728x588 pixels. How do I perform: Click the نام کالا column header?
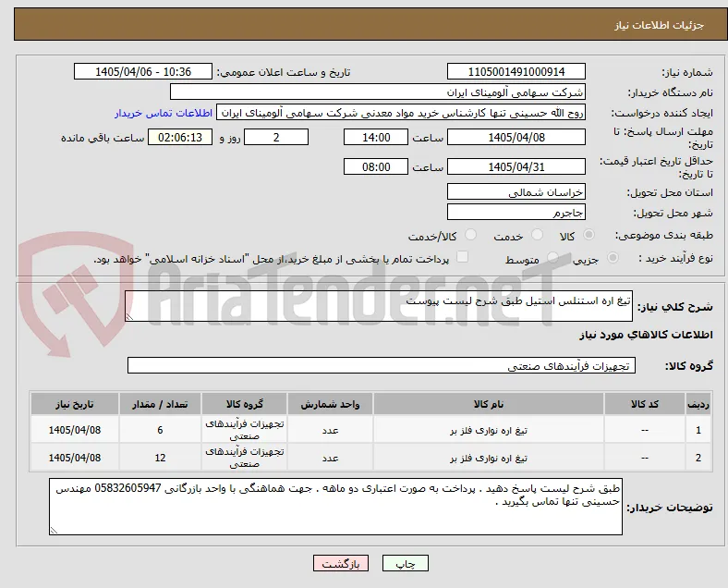pyautogui.click(x=489, y=404)
